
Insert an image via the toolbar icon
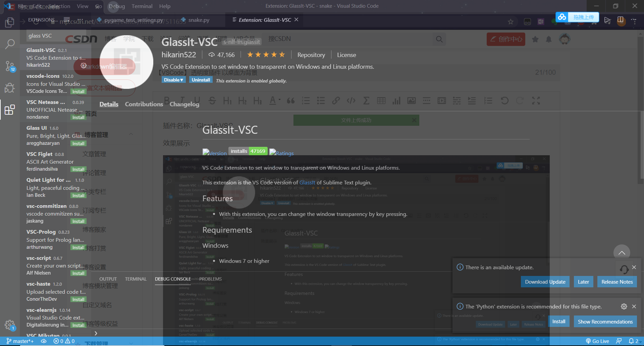pos(412,100)
